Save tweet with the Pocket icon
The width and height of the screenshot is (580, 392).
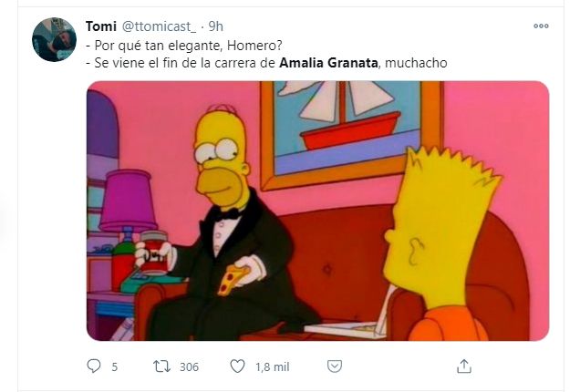point(335,366)
